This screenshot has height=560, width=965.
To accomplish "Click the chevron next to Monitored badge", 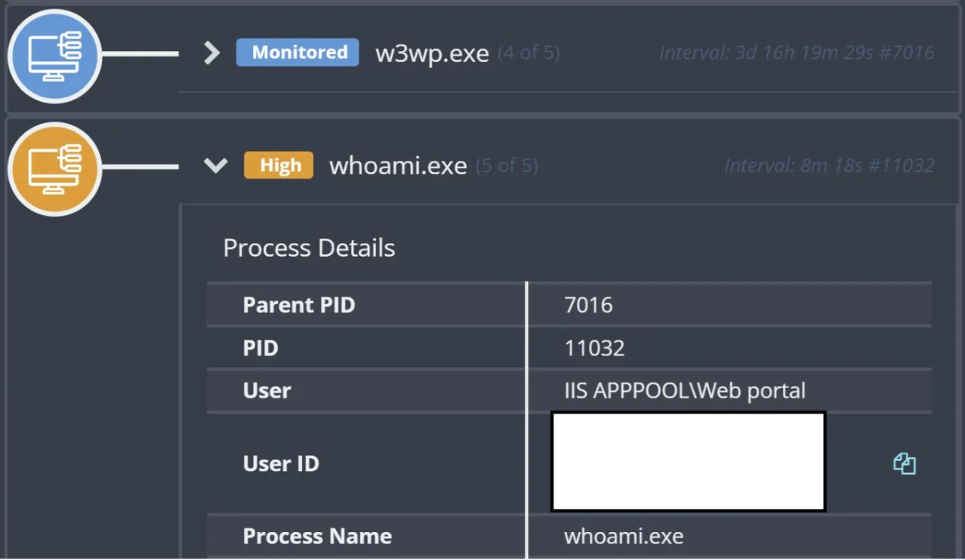I will (x=211, y=52).
